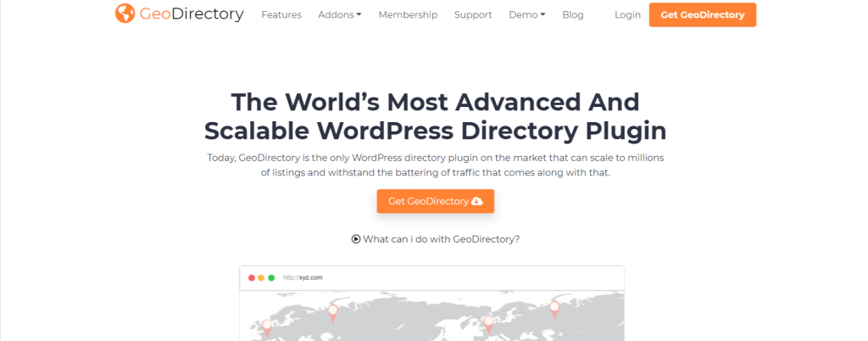Click the GeoDirectory globe logo icon
Viewport: 868px width, 341px height.
pos(125,14)
